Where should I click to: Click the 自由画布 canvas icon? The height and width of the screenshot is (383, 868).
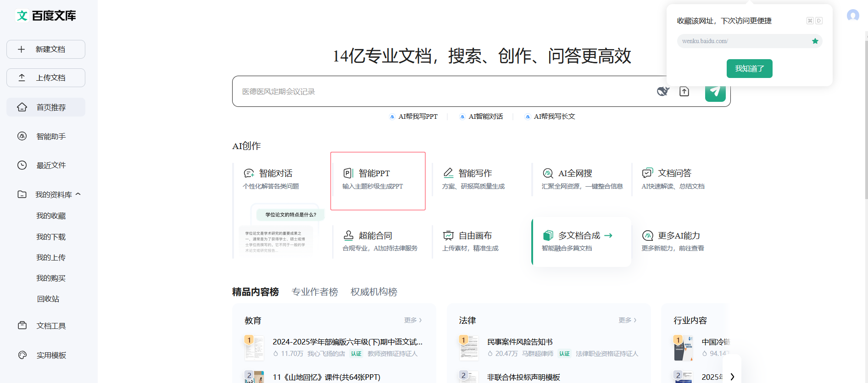448,235
